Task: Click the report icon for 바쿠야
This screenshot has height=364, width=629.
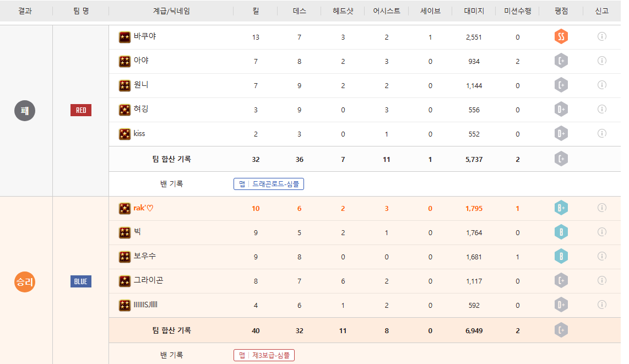Action: (601, 37)
